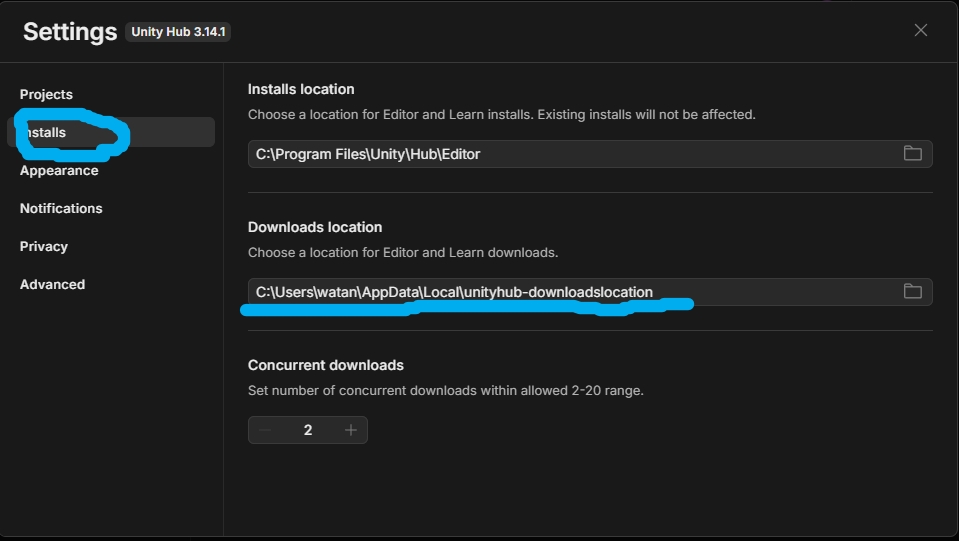Open the Appearance settings section
The image size is (959, 541).
click(59, 170)
